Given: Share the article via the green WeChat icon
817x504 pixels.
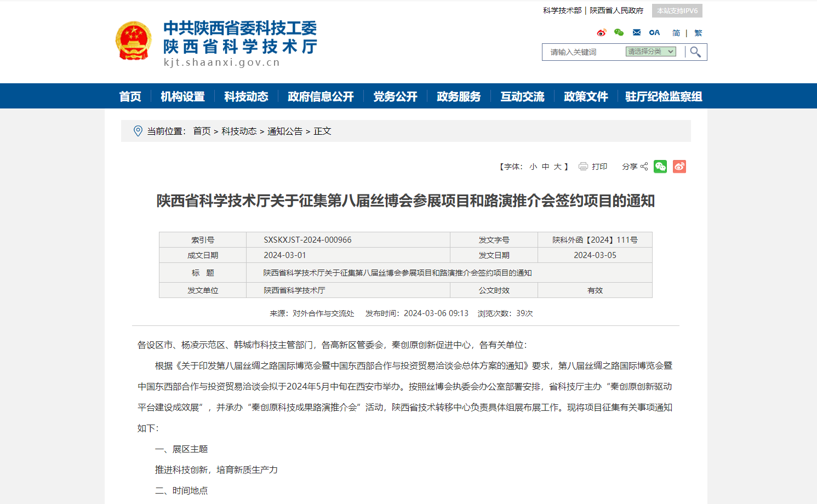Looking at the screenshot, I should [660, 166].
